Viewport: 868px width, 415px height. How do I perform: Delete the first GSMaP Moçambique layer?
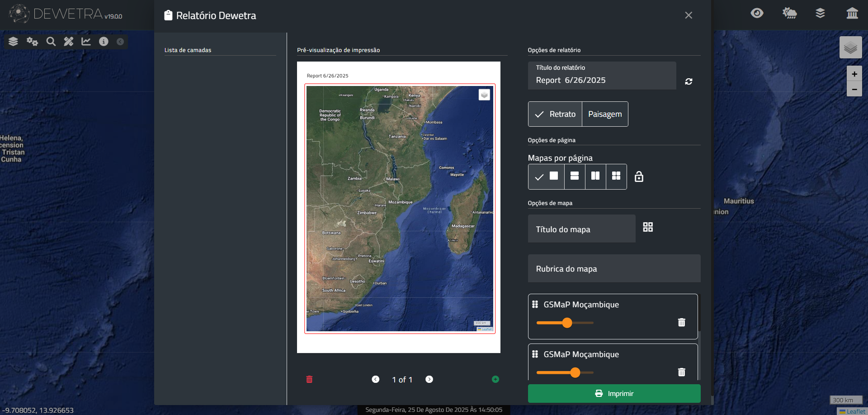681,322
